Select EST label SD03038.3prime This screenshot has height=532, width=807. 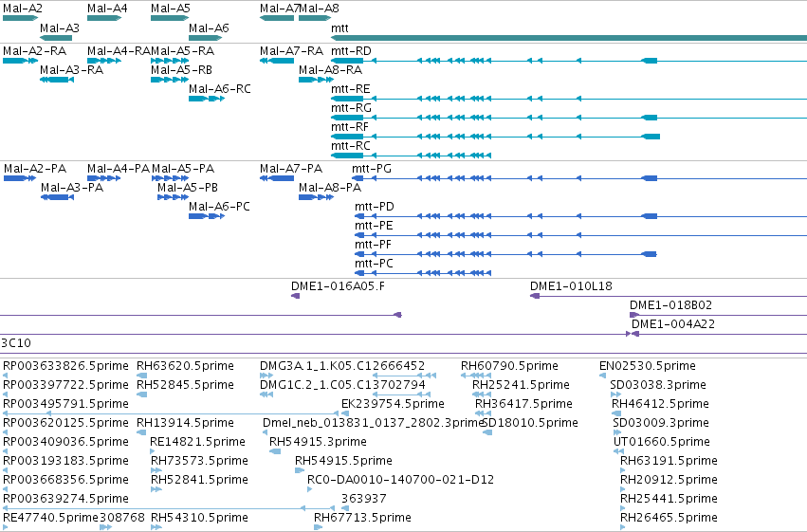(658, 385)
